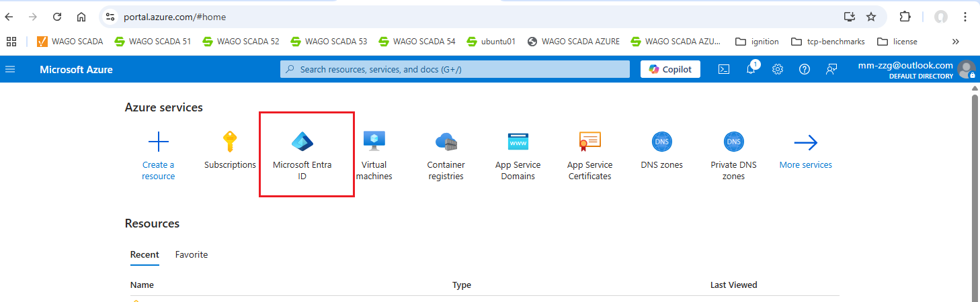This screenshot has height=302, width=980.
Task: Open Azure Cloud Shell icon
Action: 724,69
